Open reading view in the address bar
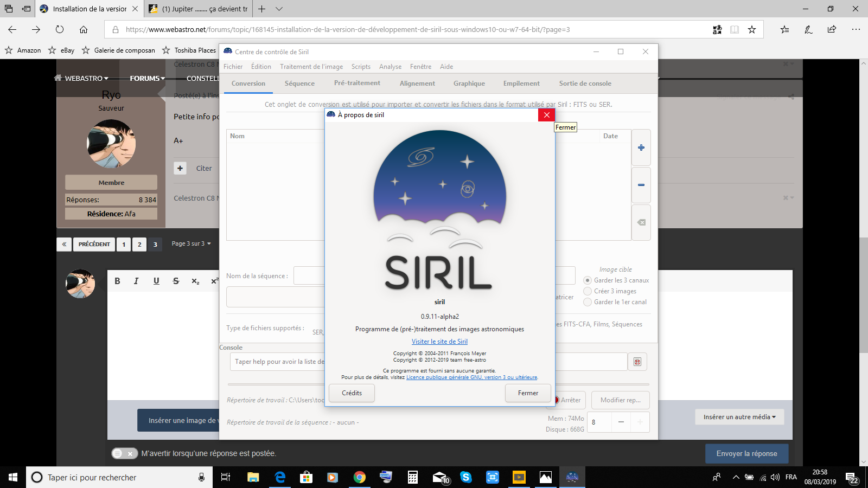 pyautogui.click(x=735, y=30)
